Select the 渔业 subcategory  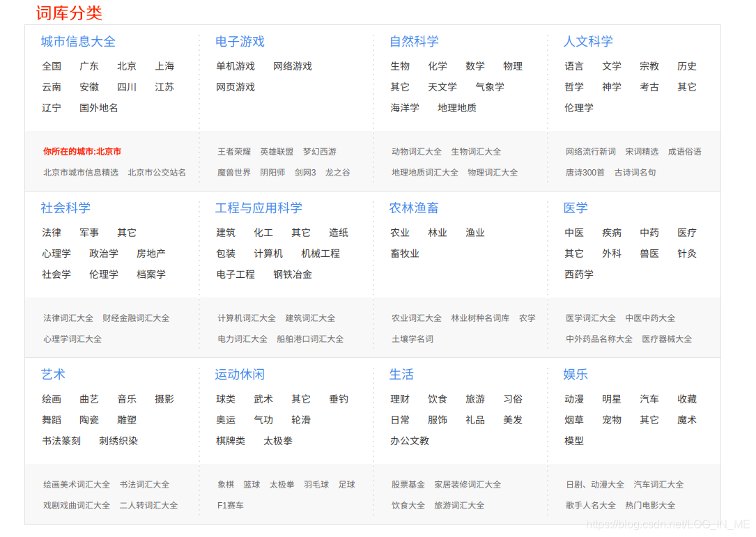[475, 233]
